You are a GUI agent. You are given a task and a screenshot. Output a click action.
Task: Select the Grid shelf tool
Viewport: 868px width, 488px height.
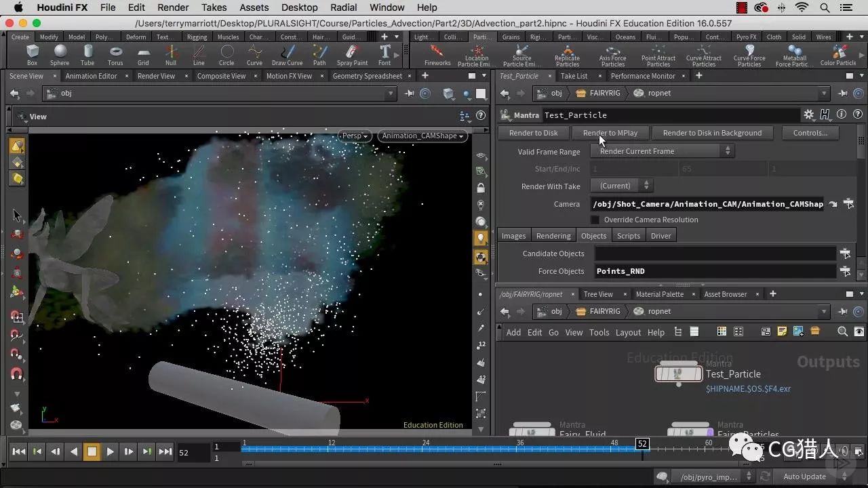point(143,56)
